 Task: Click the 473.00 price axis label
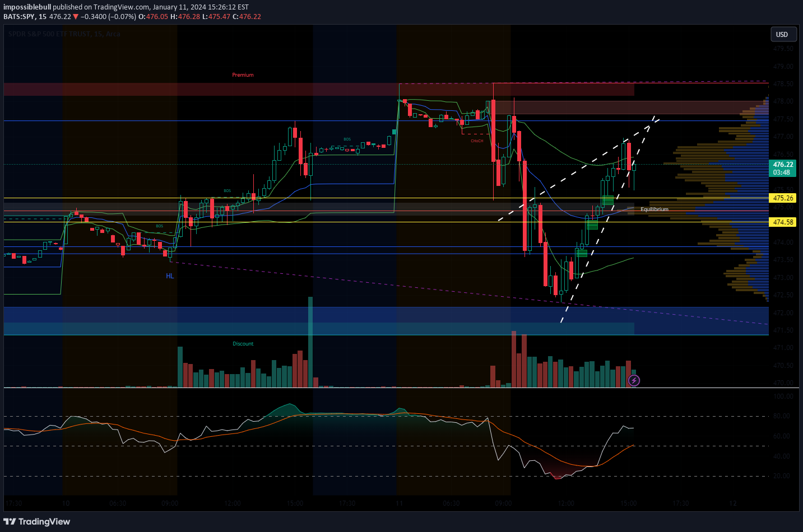(783, 278)
